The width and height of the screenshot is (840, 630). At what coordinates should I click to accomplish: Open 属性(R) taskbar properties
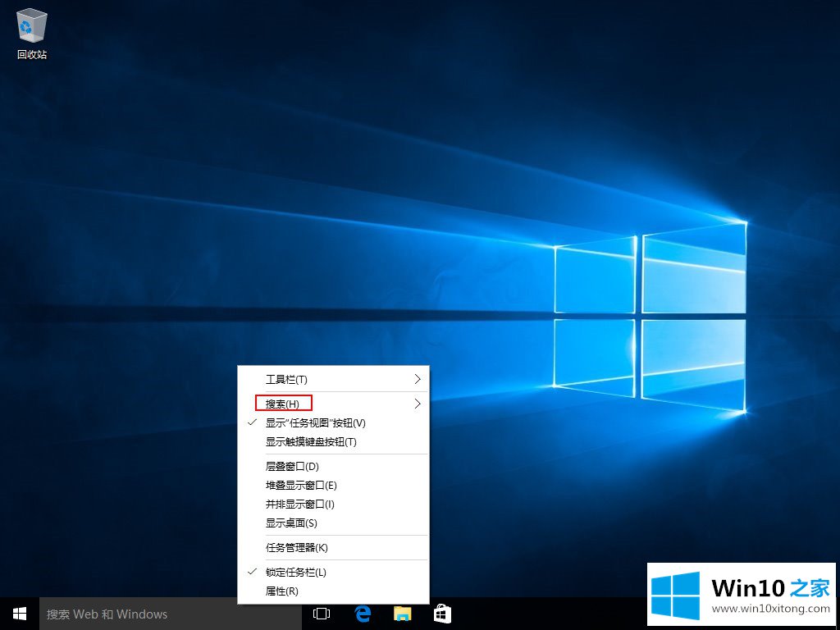coord(333,591)
